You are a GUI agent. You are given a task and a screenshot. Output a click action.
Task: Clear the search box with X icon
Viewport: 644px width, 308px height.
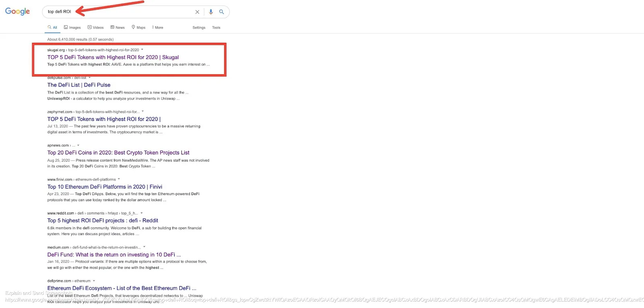click(197, 12)
